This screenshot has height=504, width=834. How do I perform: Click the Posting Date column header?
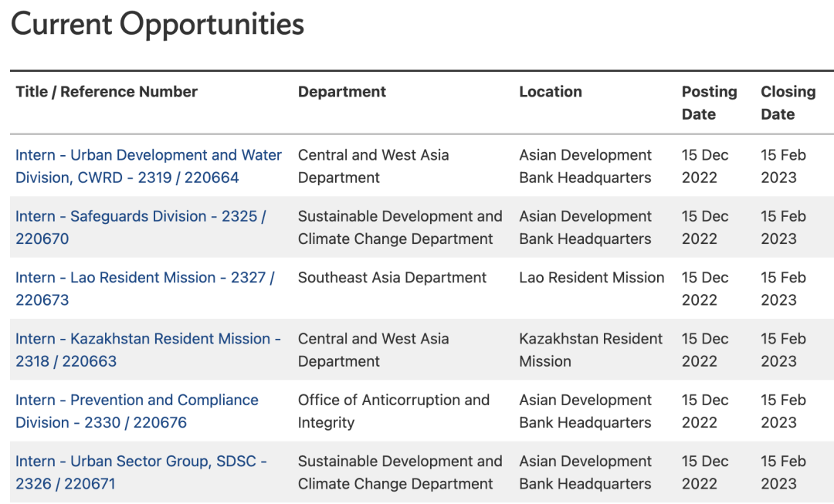pyautogui.click(x=709, y=103)
